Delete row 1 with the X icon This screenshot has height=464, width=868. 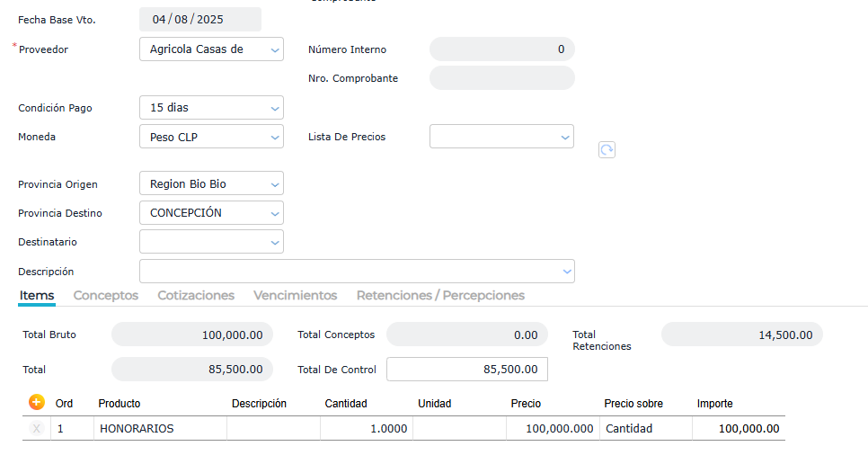(37, 429)
